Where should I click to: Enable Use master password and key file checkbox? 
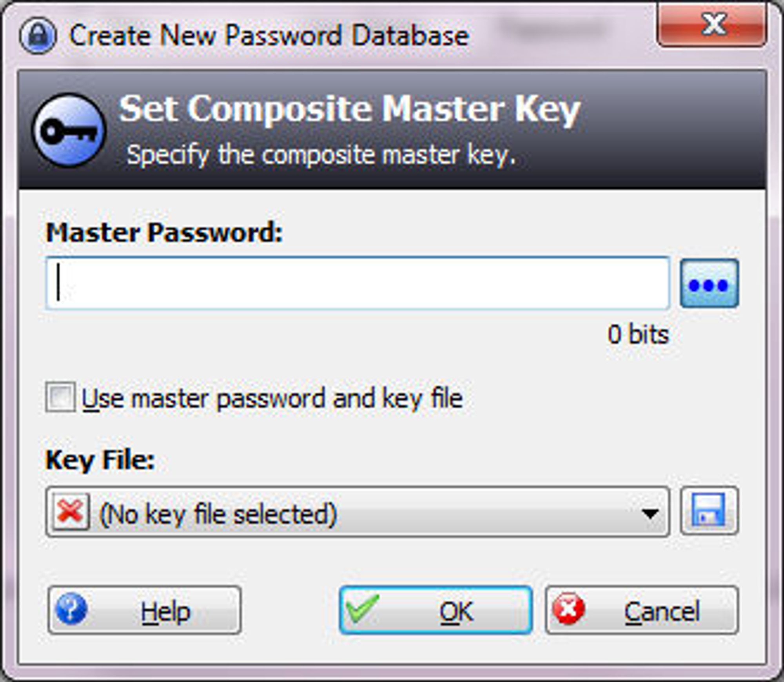coord(60,397)
